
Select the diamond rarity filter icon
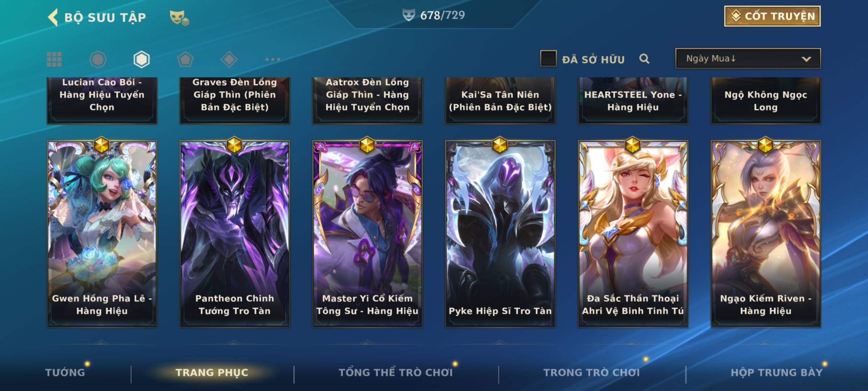click(229, 59)
